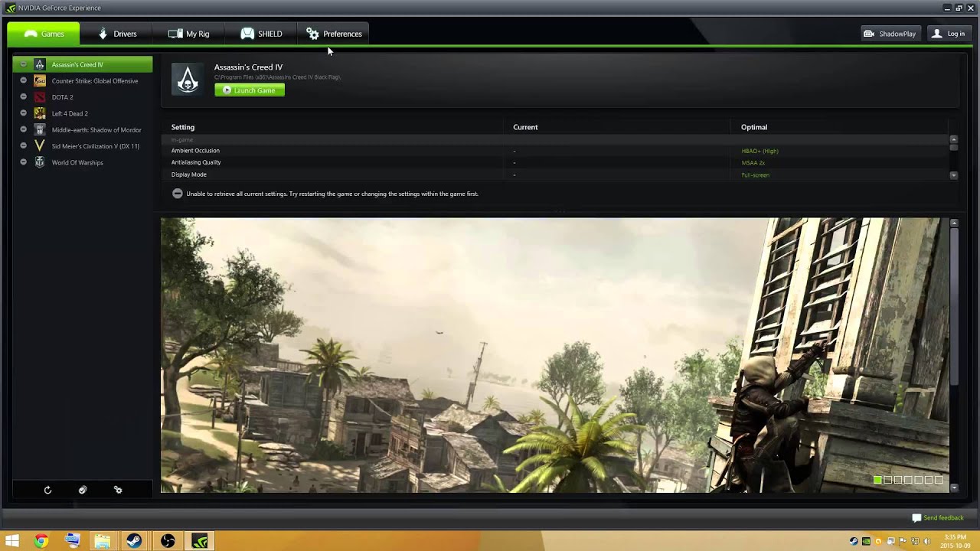Click the Send feedback speech bubble icon
Screen dimensions: 980x551
click(916, 518)
